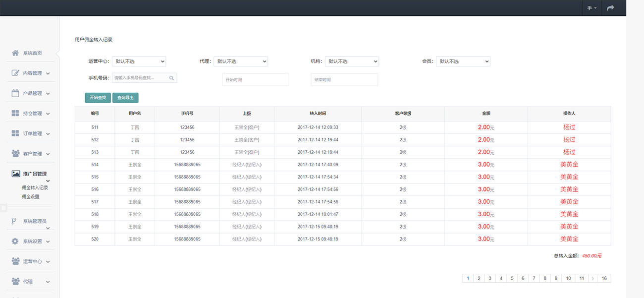Expand the 内容管理 menu chevron
This screenshot has width=644, height=298.
coord(48,73)
